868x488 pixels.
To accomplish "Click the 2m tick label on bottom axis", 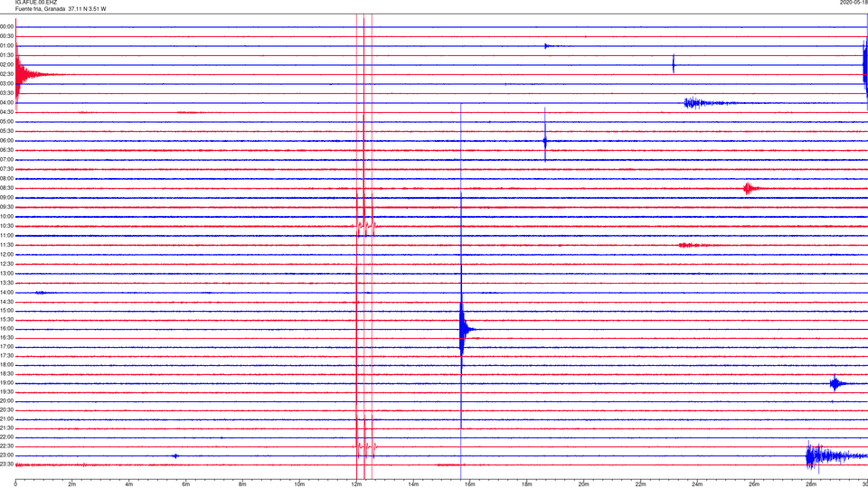I will tap(72, 484).
